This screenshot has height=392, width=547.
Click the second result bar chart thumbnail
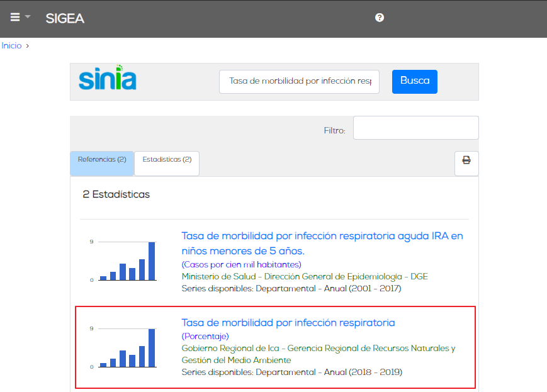(x=124, y=347)
